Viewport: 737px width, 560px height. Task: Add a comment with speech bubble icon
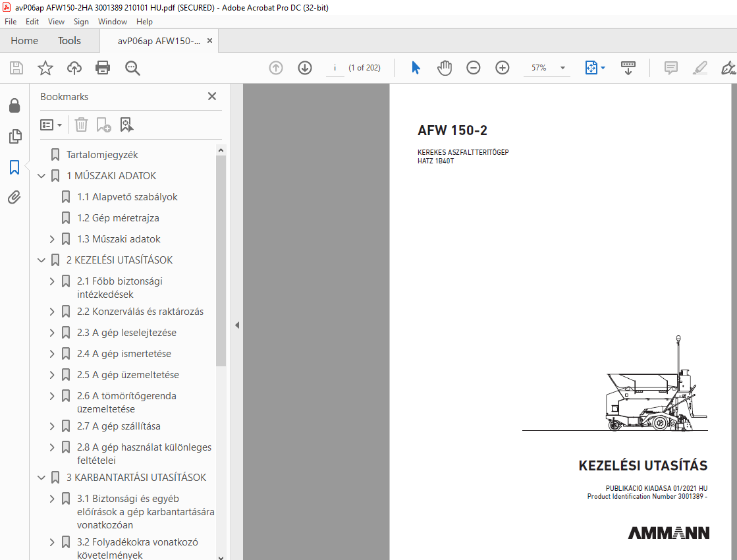point(670,68)
